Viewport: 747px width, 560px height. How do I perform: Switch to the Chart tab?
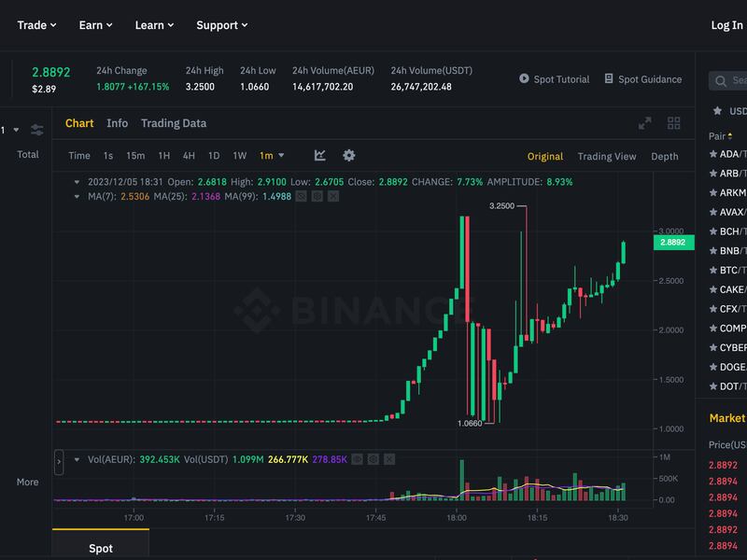coord(79,123)
